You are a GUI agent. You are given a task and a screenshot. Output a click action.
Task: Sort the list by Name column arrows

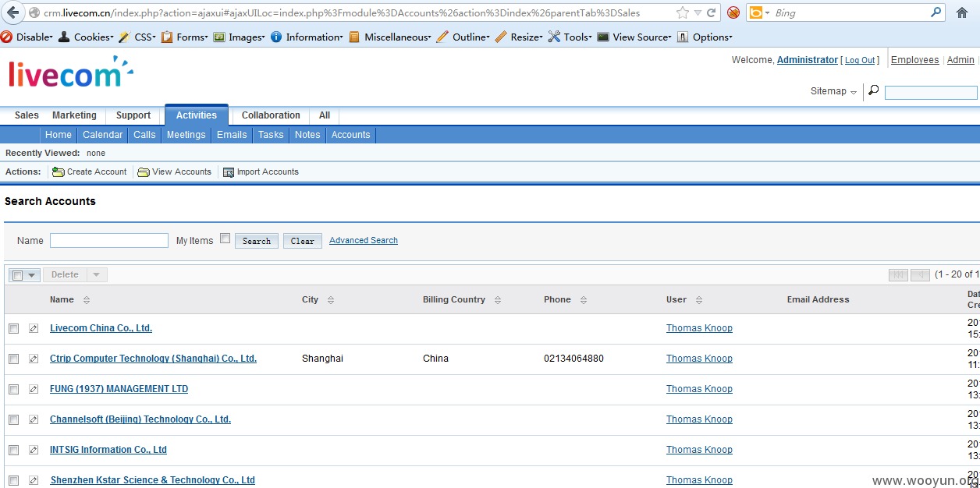click(x=86, y=300)
